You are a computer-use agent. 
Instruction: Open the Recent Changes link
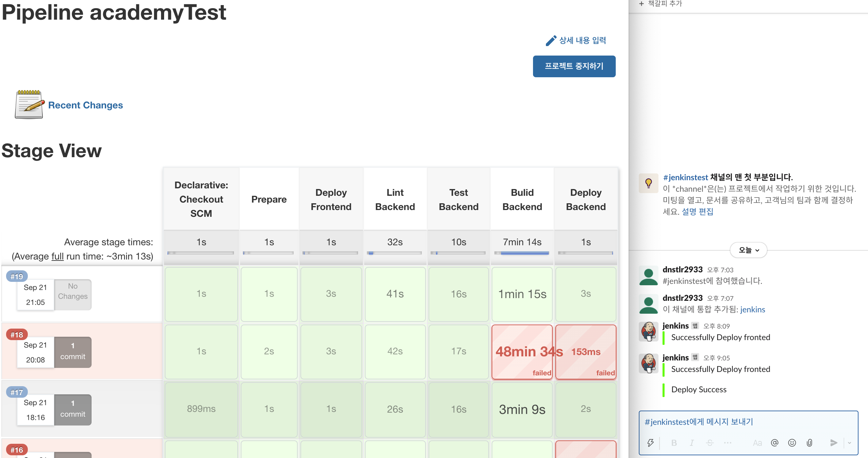pyautogui.click(x=85, y=105)
